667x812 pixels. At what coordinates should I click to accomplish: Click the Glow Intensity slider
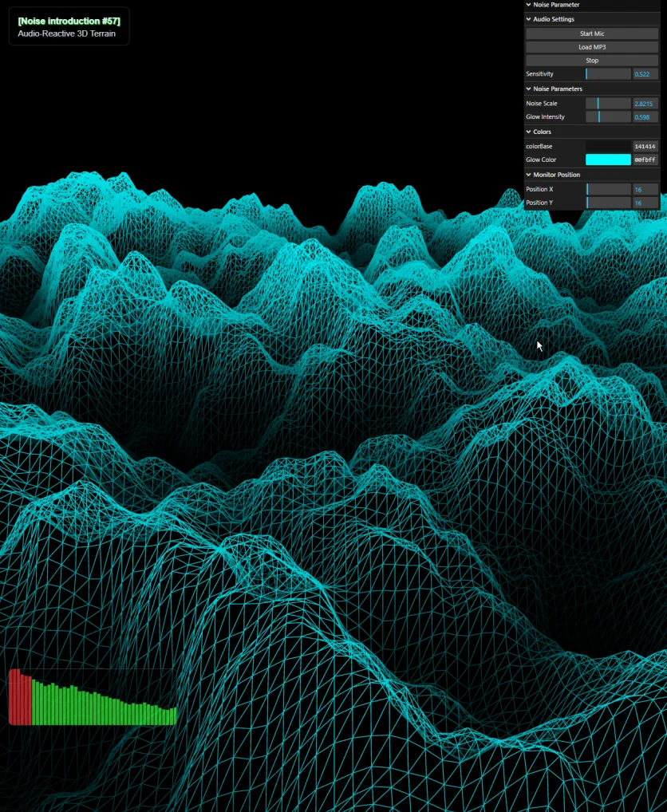[608, 117]
